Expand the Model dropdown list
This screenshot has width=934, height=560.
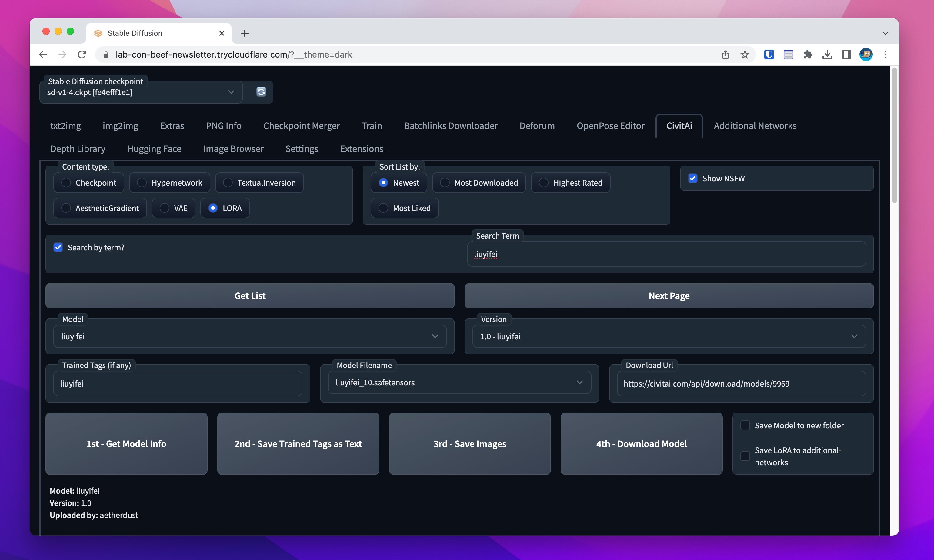tap(435, 336)
